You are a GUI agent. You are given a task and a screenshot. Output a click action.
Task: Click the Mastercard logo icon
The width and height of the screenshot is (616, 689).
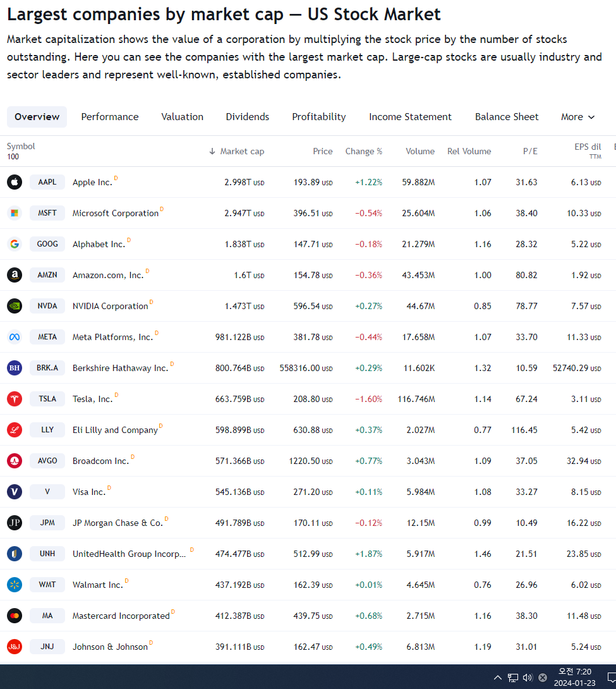click(x=15, y=616)
